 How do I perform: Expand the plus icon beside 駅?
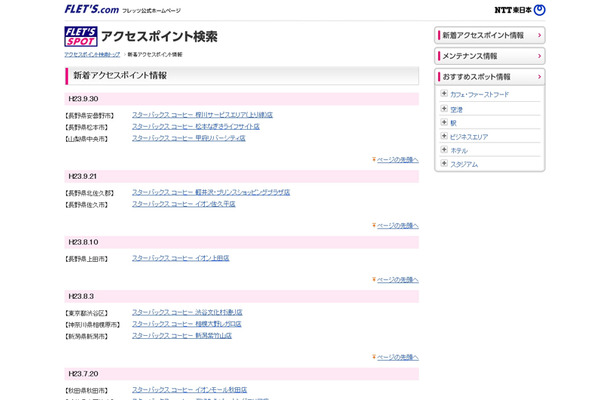[x=444, y=122]
